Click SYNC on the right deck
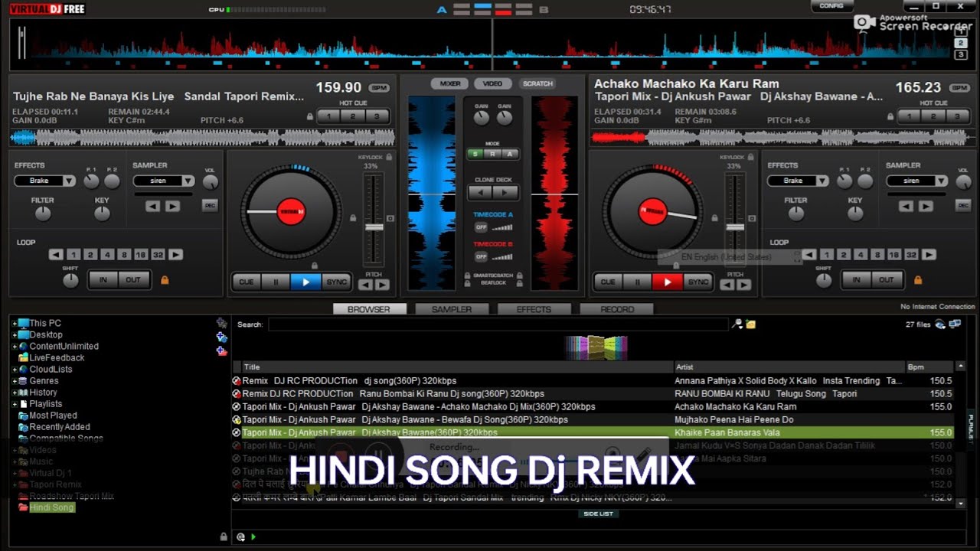The image size is (980, 551). pyautogui.click(x=697, y=282)
